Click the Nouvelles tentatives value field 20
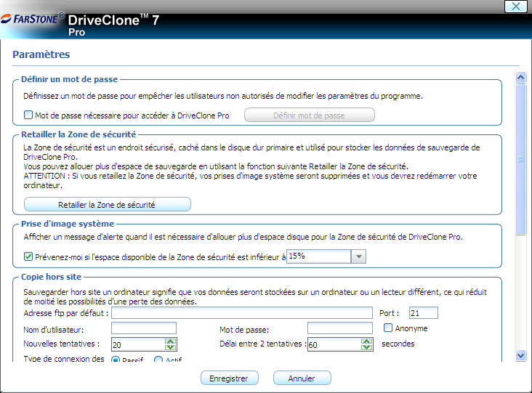The width and height of the screenshot is (532, 393). tap(138, 344)
